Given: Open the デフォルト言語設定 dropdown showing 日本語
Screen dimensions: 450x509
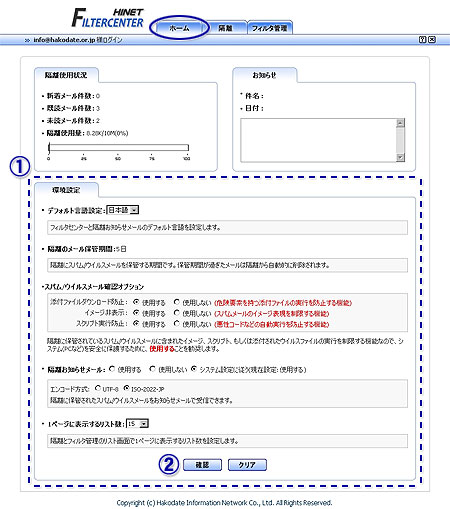Looking at the screenshot, I should pos(122,210).
